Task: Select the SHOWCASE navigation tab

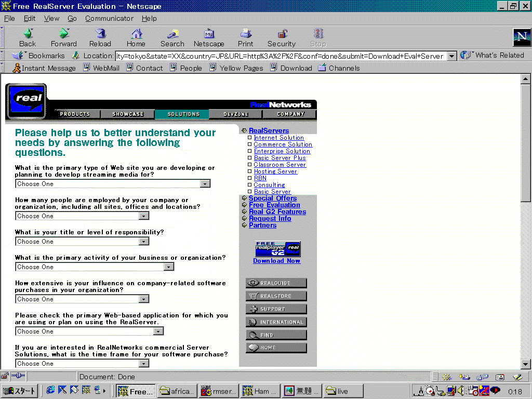Action: click(128, 114)
